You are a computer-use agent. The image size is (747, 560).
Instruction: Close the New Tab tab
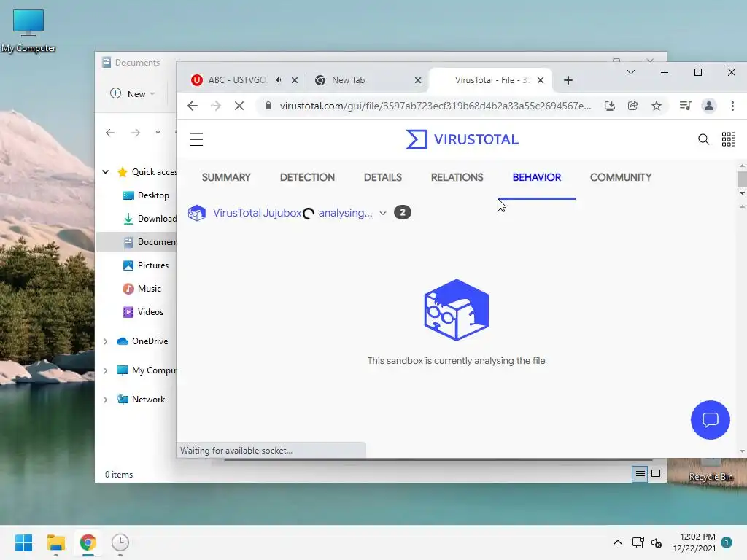(x=418, y=80)
